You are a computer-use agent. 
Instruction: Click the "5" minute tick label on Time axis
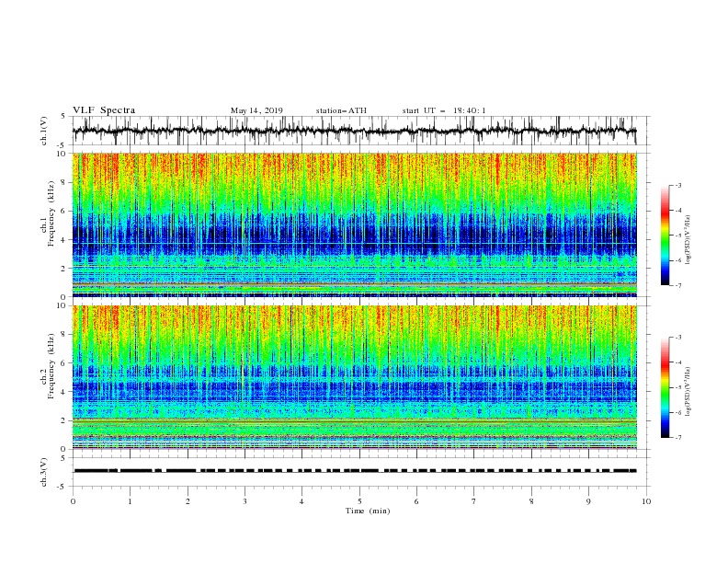[x=359, y=501]
